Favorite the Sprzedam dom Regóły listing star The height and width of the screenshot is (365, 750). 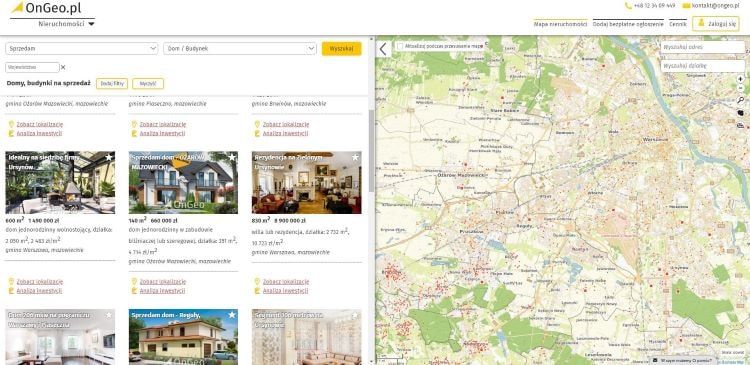click(x=232, y=315)
